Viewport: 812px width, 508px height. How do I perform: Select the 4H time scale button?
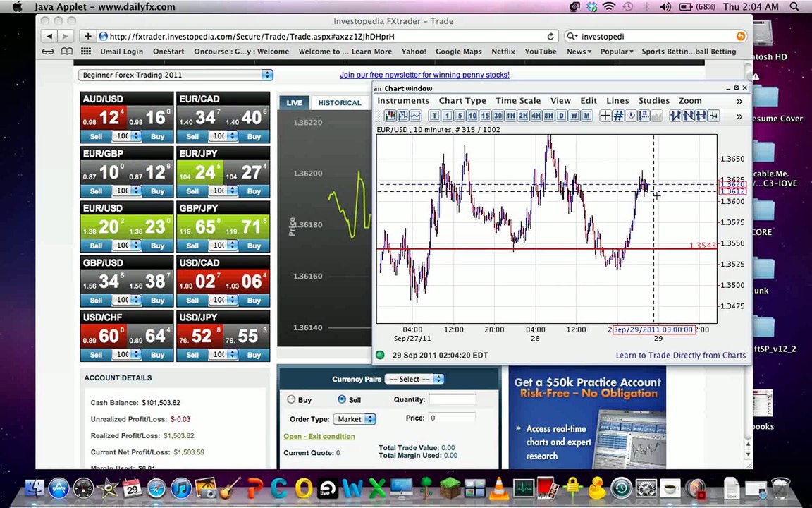pyautogui.click(x=536, y=116)
